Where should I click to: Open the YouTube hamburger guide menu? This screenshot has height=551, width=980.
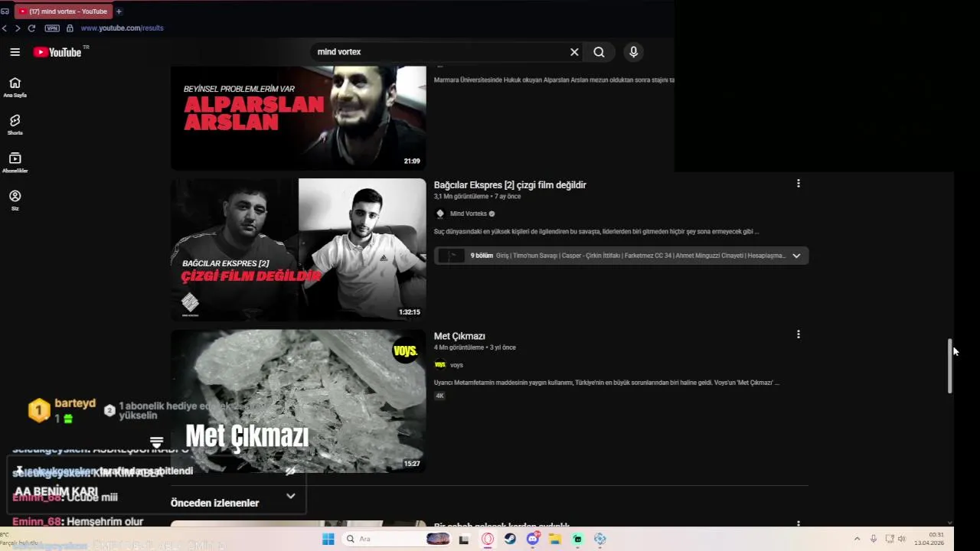click(15, 52)
